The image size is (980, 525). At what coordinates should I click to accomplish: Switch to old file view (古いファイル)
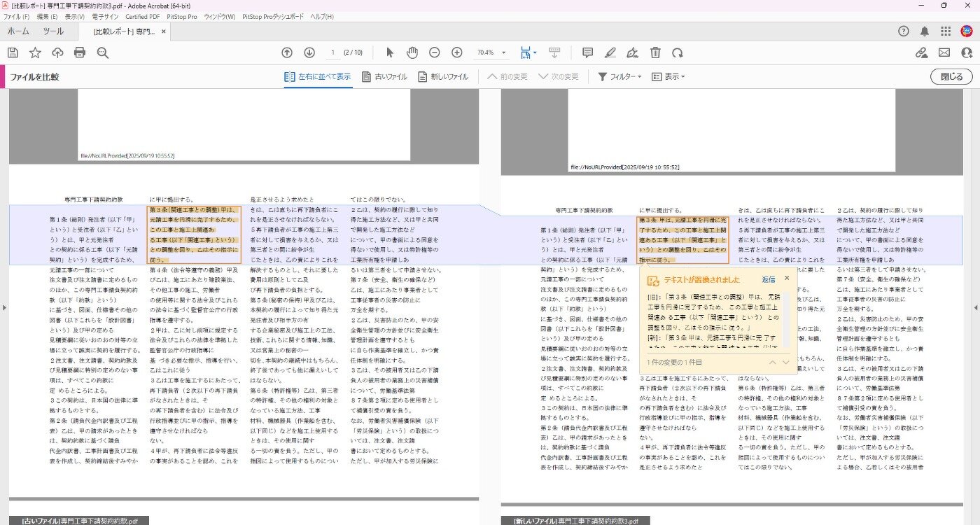pos(384,77)
